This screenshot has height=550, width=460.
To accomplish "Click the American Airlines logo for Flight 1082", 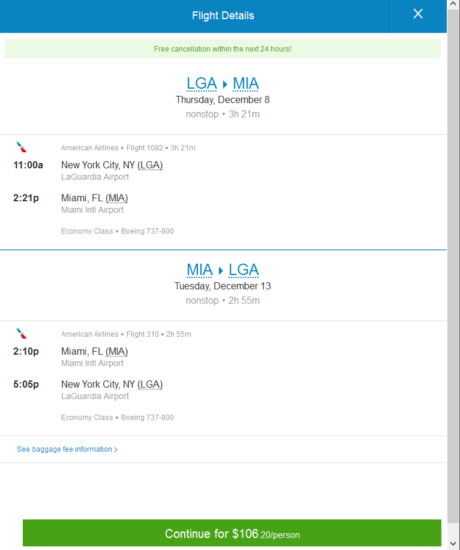I will 22,147.
